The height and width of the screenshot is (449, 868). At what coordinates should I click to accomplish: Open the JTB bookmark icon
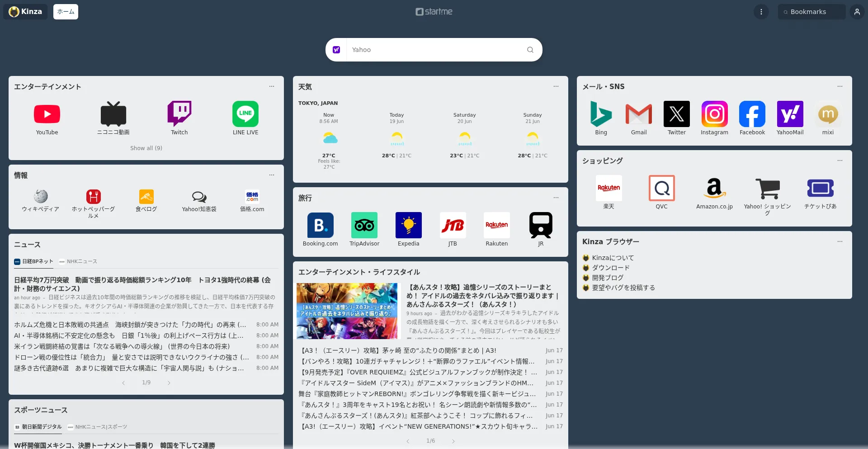coord(453,225)
